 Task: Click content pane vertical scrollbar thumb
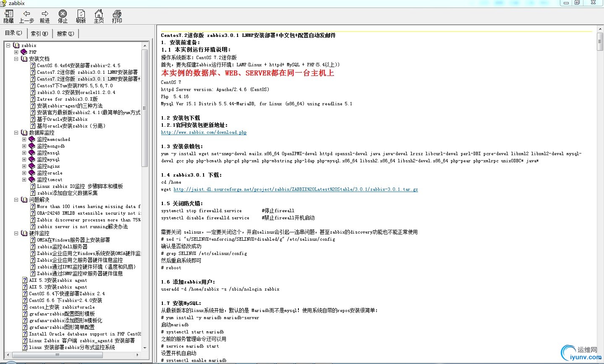(600, 43)
